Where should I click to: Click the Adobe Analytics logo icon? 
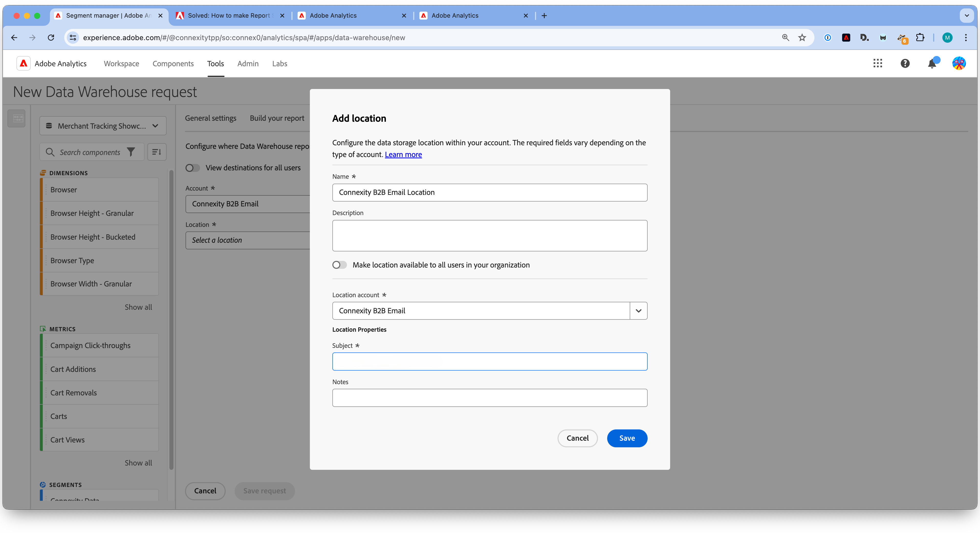click(23, 63)
